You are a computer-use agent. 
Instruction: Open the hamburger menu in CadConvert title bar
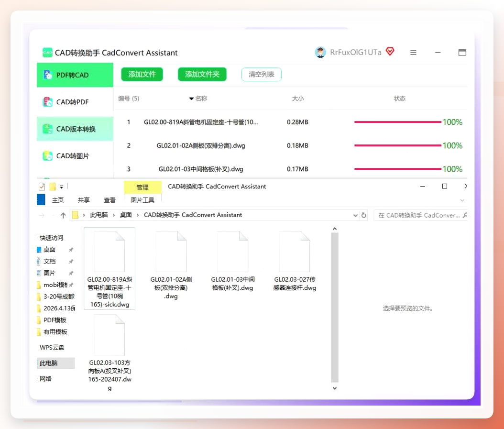click(x=413, y=53)
